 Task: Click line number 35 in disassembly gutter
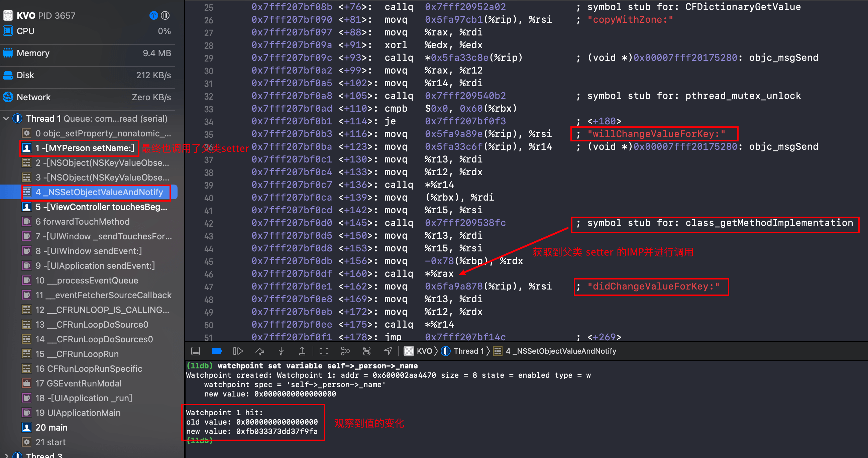209,134
